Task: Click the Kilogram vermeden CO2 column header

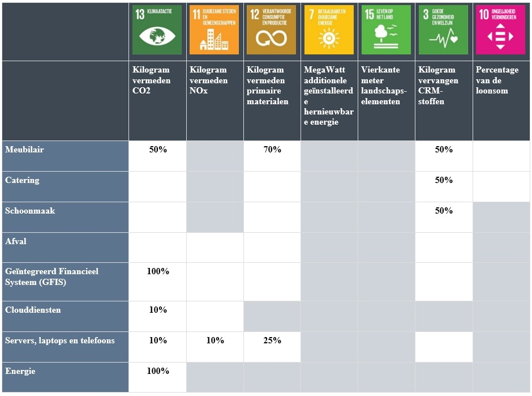Action: click(x=151, y=80)
